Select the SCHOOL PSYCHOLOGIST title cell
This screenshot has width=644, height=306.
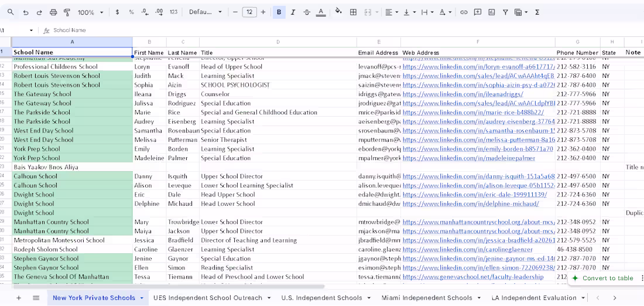(278, 85)
